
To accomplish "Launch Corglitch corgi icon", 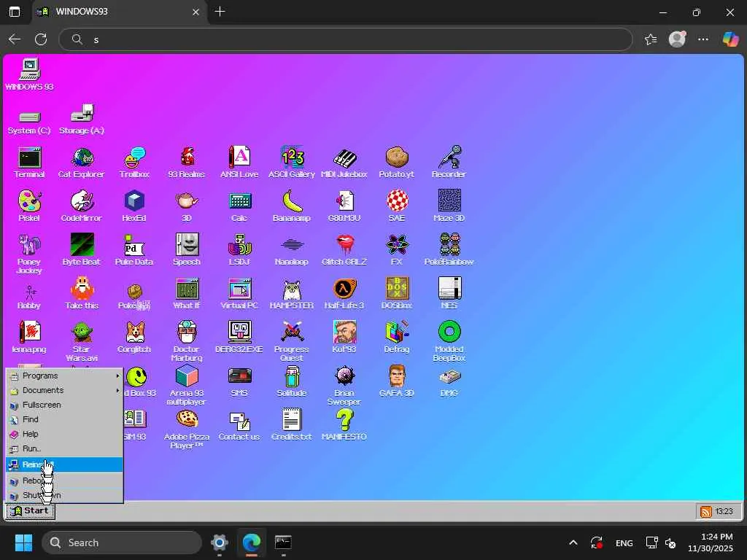I will [134, 338].
